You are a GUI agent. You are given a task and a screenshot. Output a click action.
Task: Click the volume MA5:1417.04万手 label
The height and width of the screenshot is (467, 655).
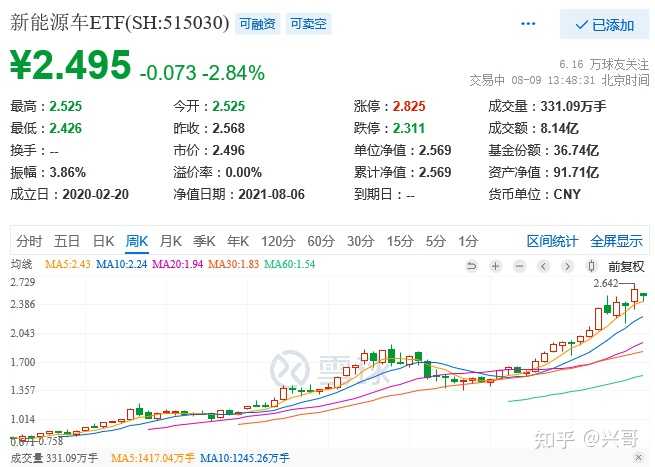[153, 458]
